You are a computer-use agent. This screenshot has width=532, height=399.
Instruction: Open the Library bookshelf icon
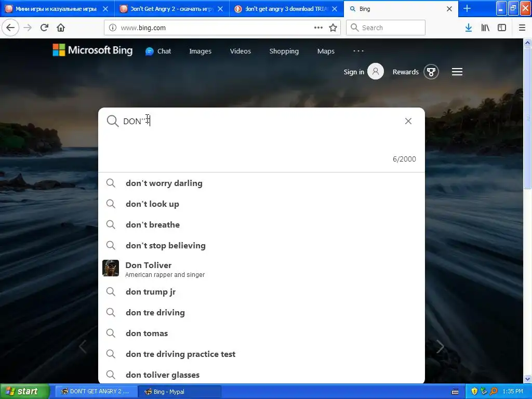coord(485,28)
